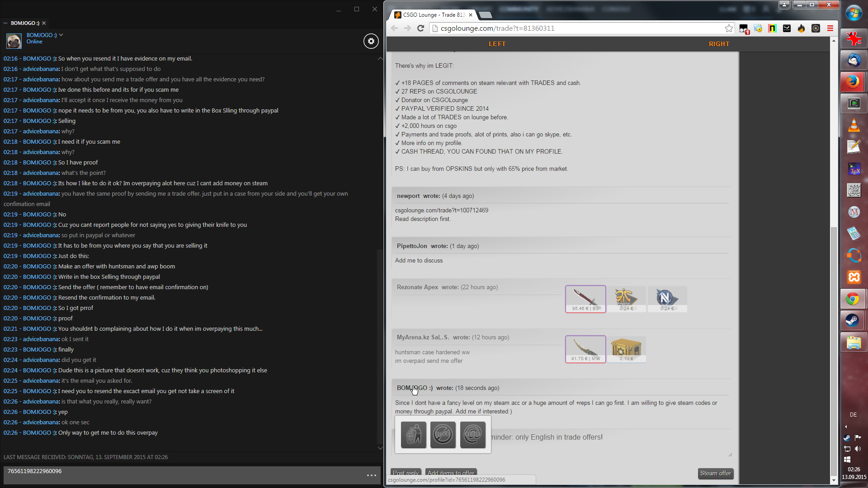Open Steam from the taskbar
Screen dimensions: 868x488
pos(853,320)
